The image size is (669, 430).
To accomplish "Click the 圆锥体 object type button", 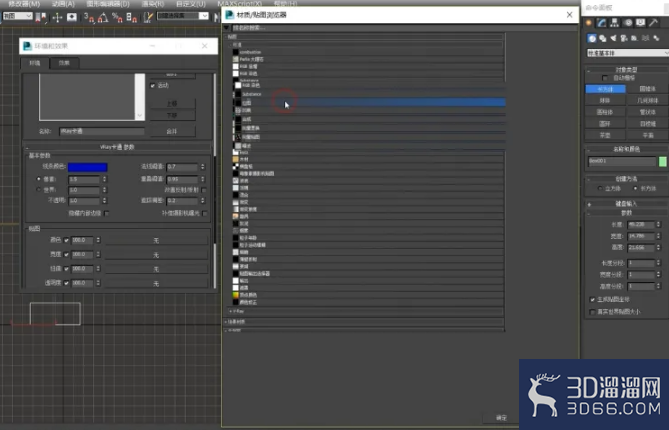I will pos(647,89).
